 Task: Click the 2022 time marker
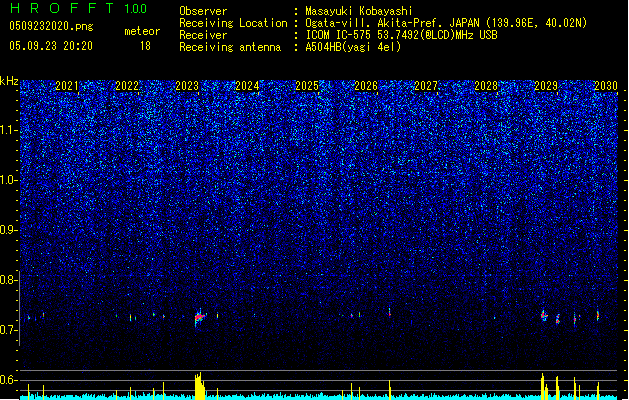click(127, 86)
